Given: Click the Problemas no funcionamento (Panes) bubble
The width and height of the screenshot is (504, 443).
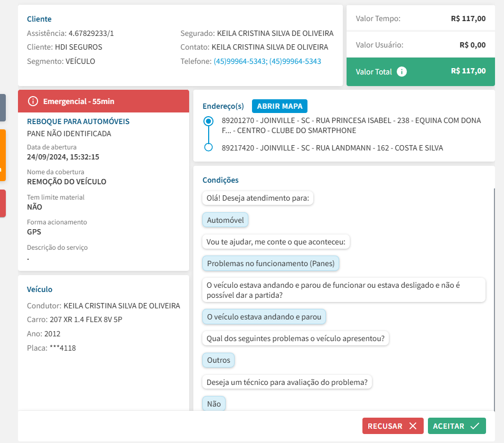Looking at the screenshot, I should point(271,263).
